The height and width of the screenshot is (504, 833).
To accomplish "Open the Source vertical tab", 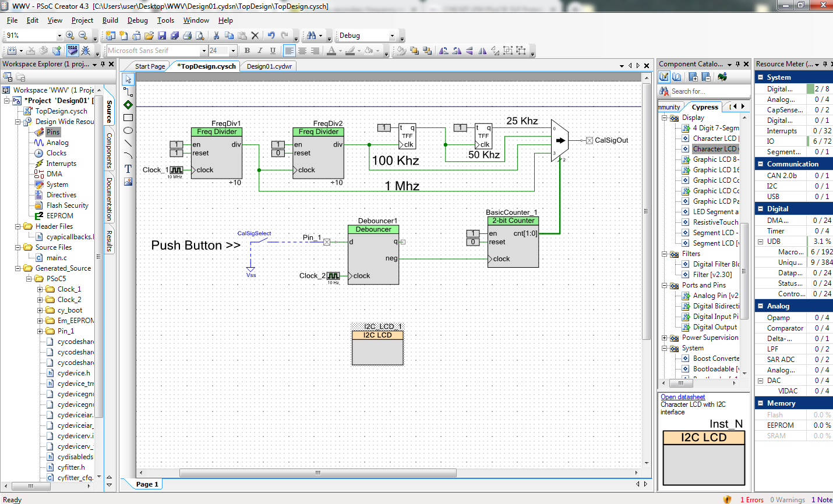I will coord(109,111).
